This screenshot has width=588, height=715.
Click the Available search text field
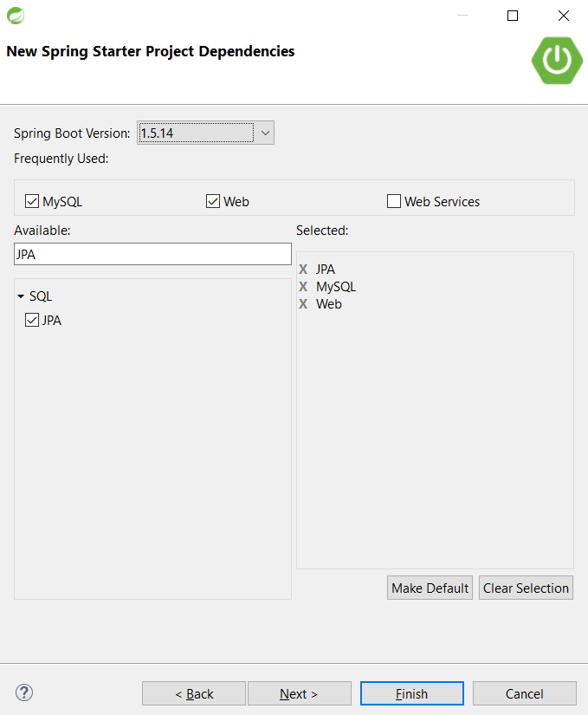point(152,254)
